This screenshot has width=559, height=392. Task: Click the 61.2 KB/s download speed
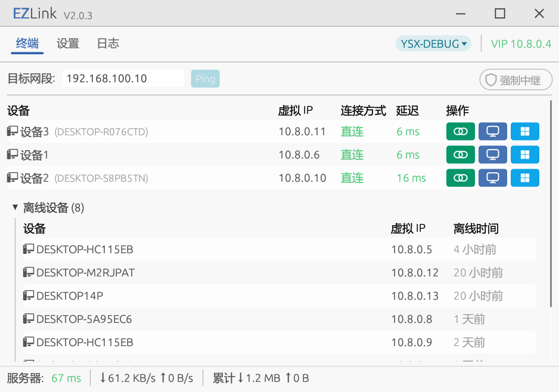point(128,378)
